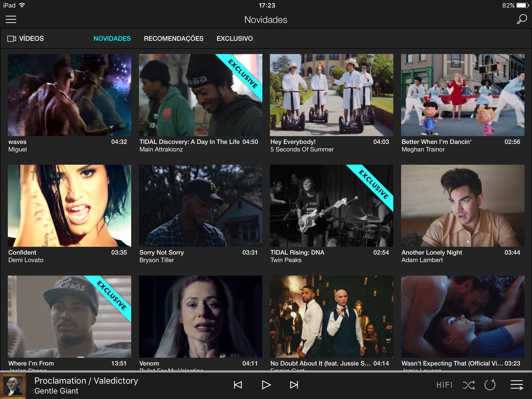Open the Vídeos section label
The image size is (532, 399).
pyautogui.click(x=31, y=38)
